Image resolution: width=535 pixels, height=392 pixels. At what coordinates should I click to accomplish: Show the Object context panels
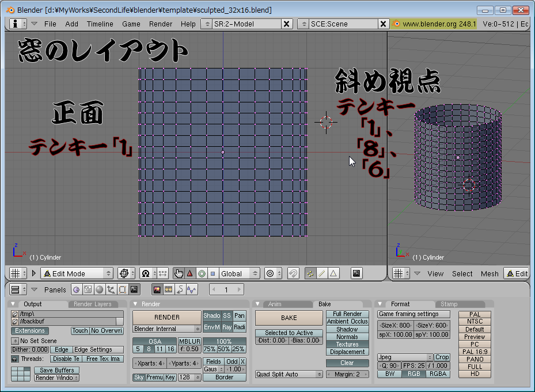click(x=111, y=290)
